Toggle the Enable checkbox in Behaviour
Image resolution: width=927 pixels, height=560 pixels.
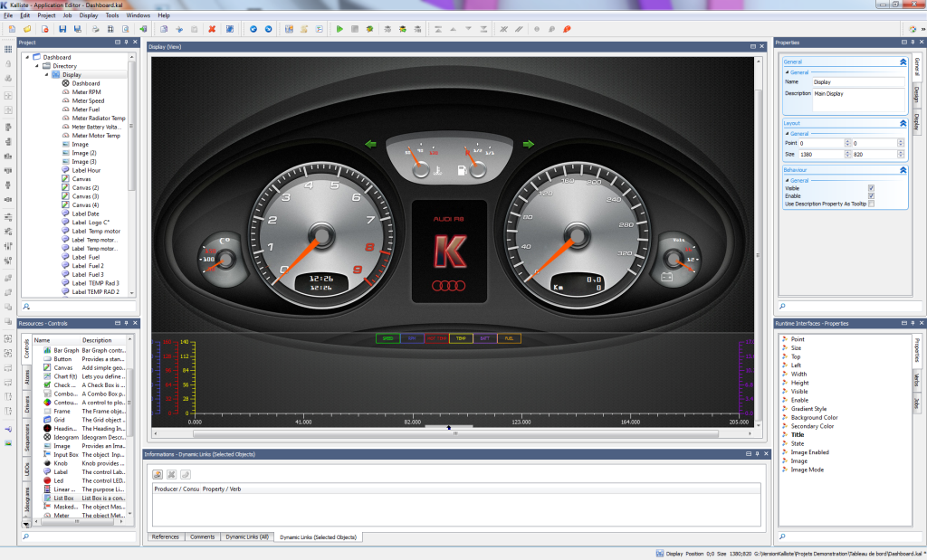coord(872,196)
